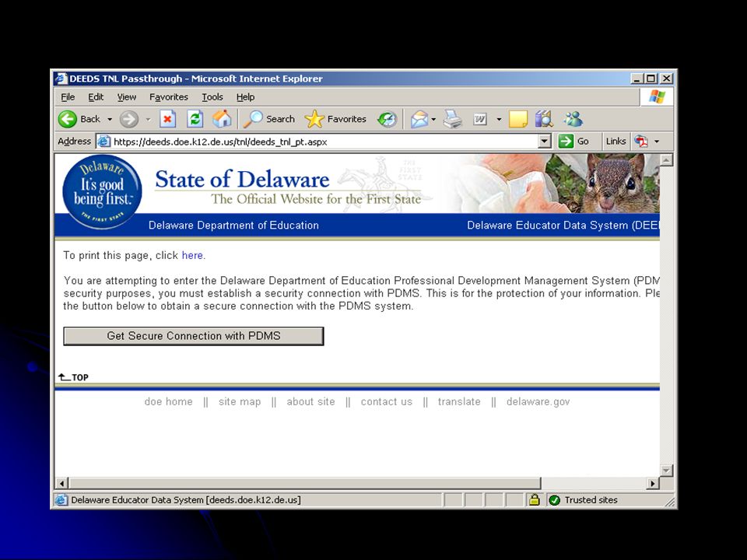Open the Research book icon
Screen dimensions: 747x560
pos(544,119)
